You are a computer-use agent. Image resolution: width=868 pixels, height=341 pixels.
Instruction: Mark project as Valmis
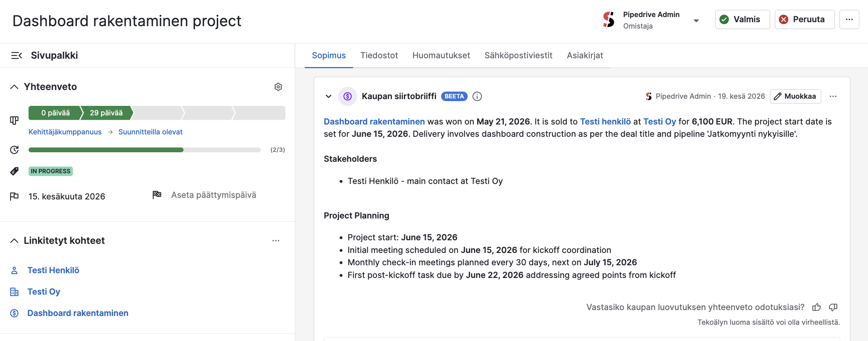point(743,19)
